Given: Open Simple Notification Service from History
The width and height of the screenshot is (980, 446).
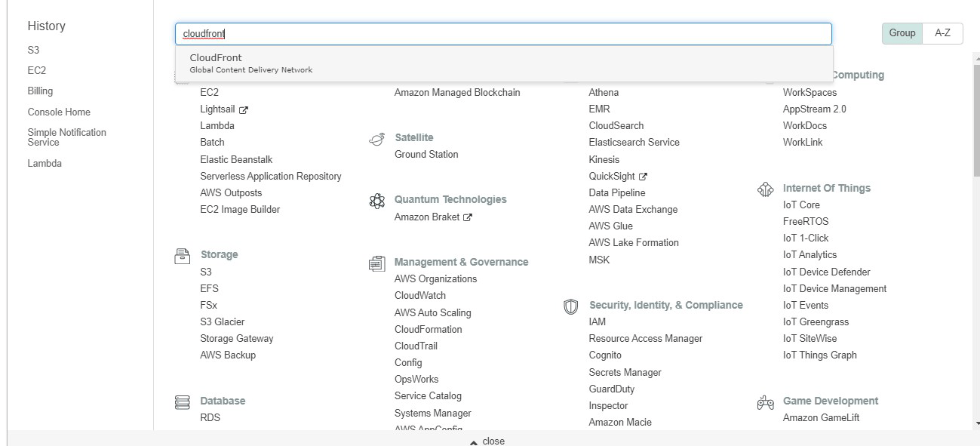Looking at the screenshot, I should coord(67,137).
